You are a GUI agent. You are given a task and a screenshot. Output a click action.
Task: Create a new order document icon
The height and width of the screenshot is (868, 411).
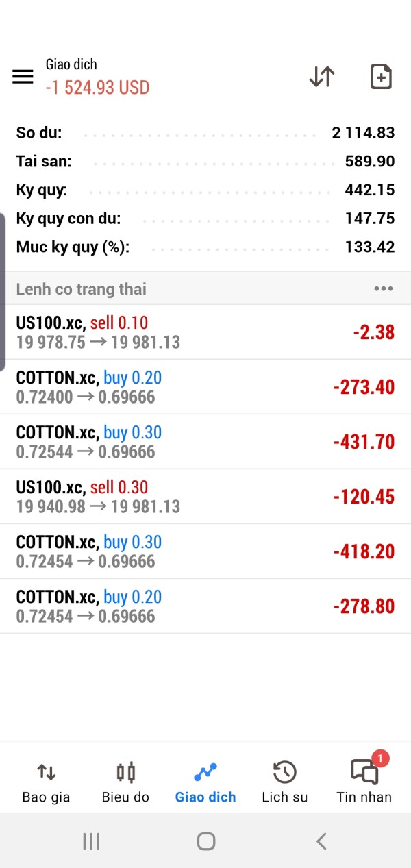(381, 77)
